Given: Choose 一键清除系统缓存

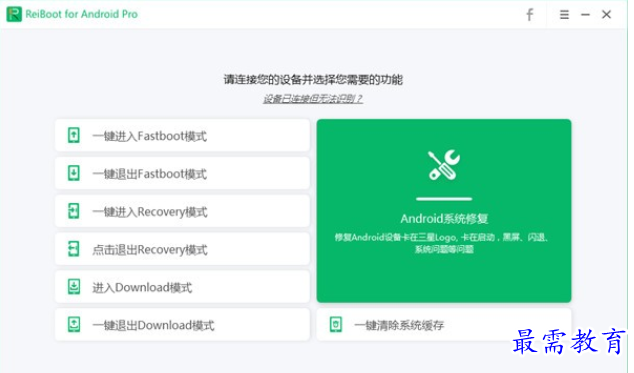Looking at the screenshot, I should 444,324.
